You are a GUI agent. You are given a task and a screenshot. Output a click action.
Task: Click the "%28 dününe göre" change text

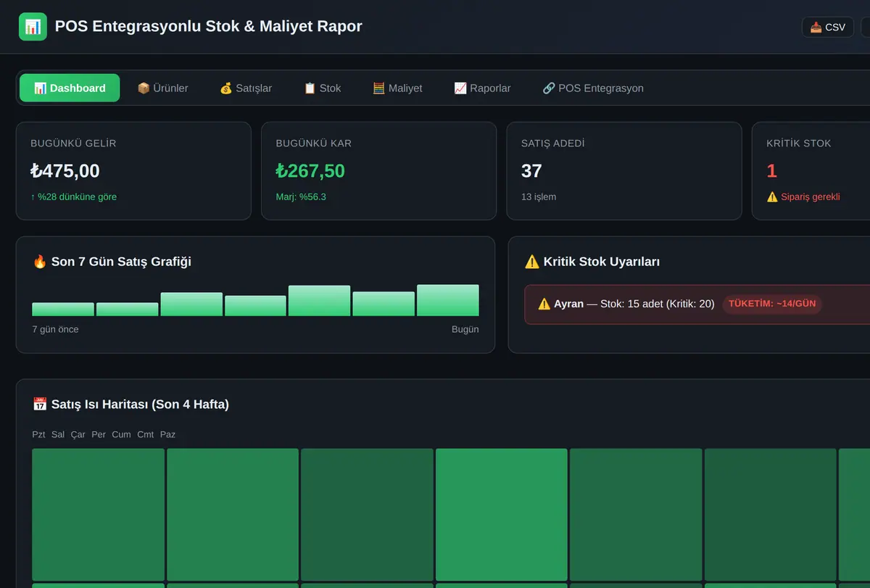click(73, 196)
